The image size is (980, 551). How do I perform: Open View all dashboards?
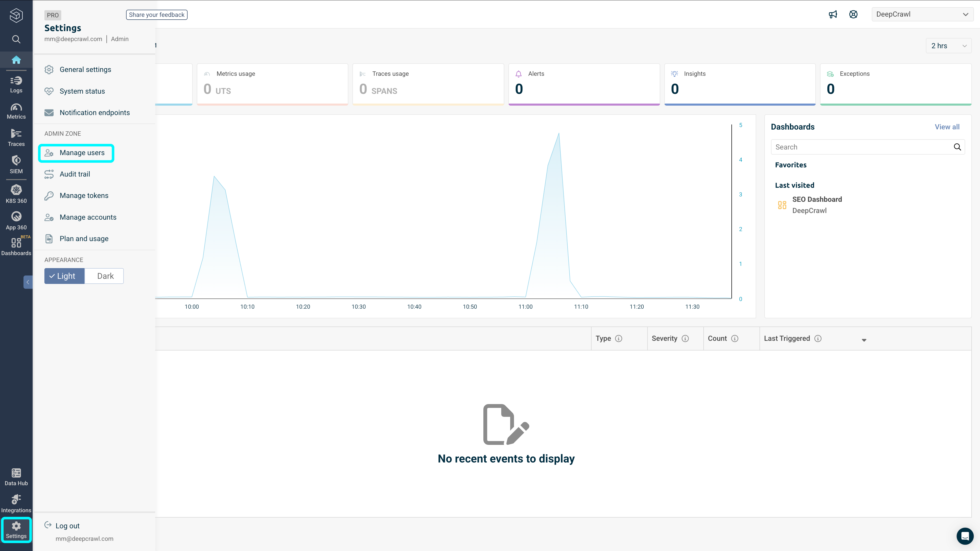tap(947, 127)
